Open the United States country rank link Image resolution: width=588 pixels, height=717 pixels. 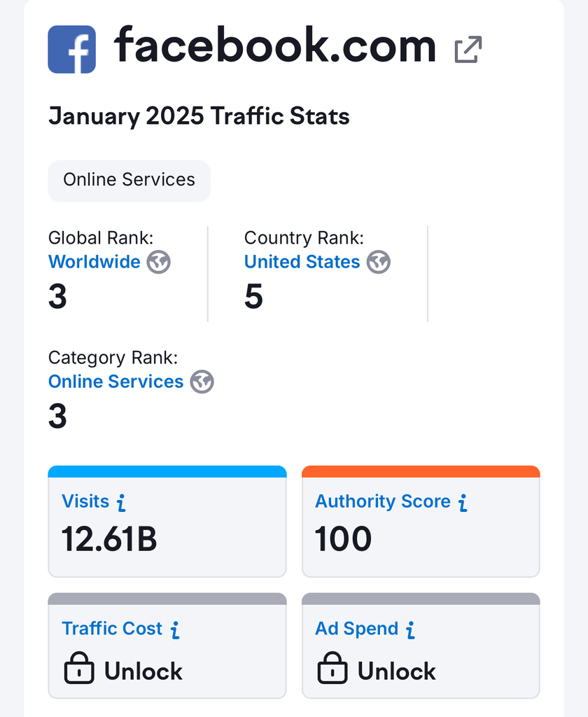click(302, 262)
